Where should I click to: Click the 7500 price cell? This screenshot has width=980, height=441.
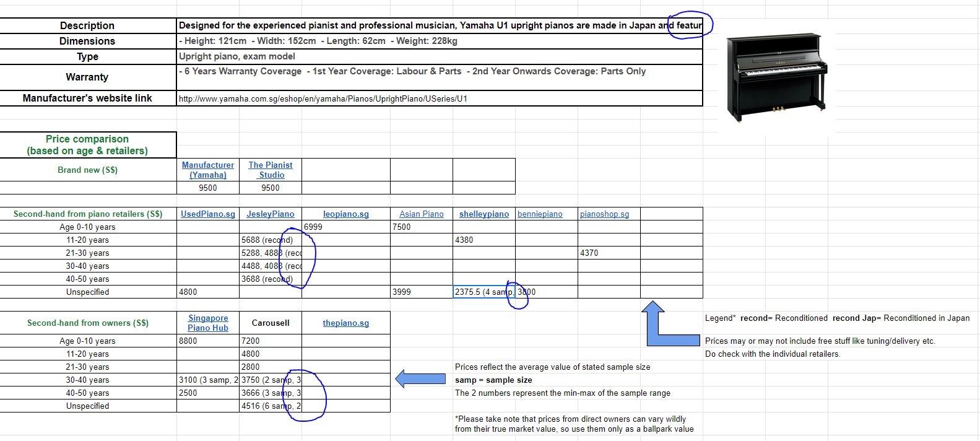pos(422,227)
